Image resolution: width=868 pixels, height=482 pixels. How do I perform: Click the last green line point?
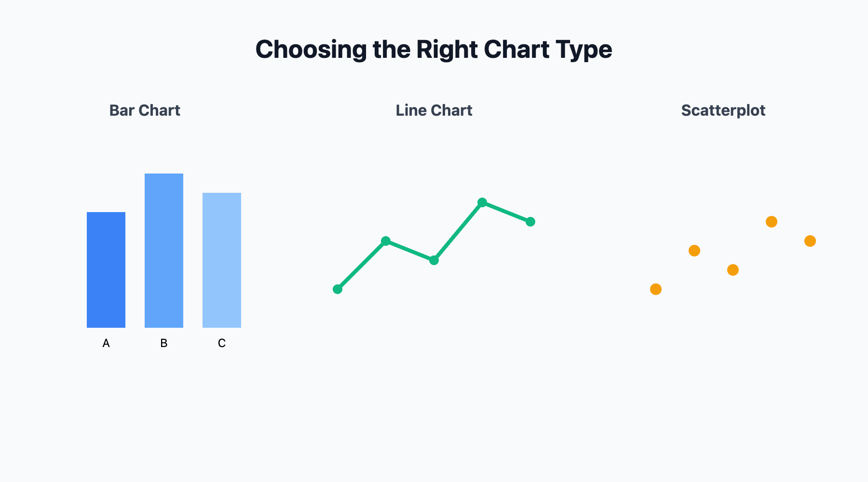(x=530, y=222)
